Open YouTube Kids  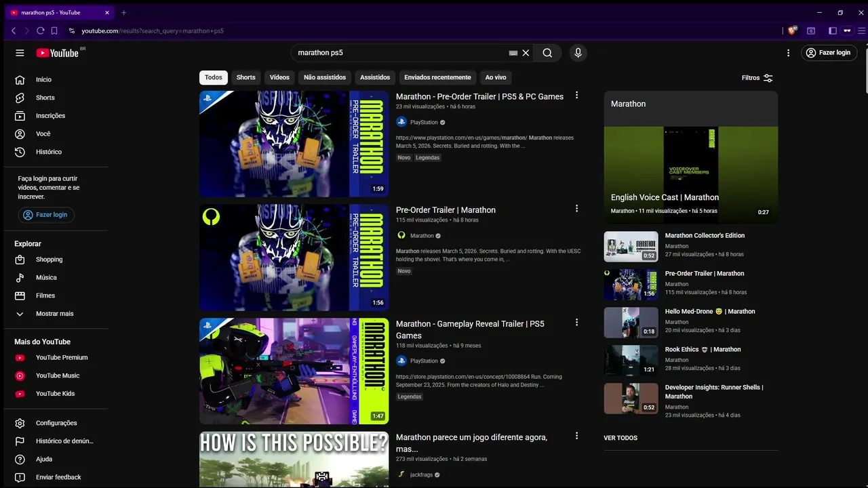[56, 394]
